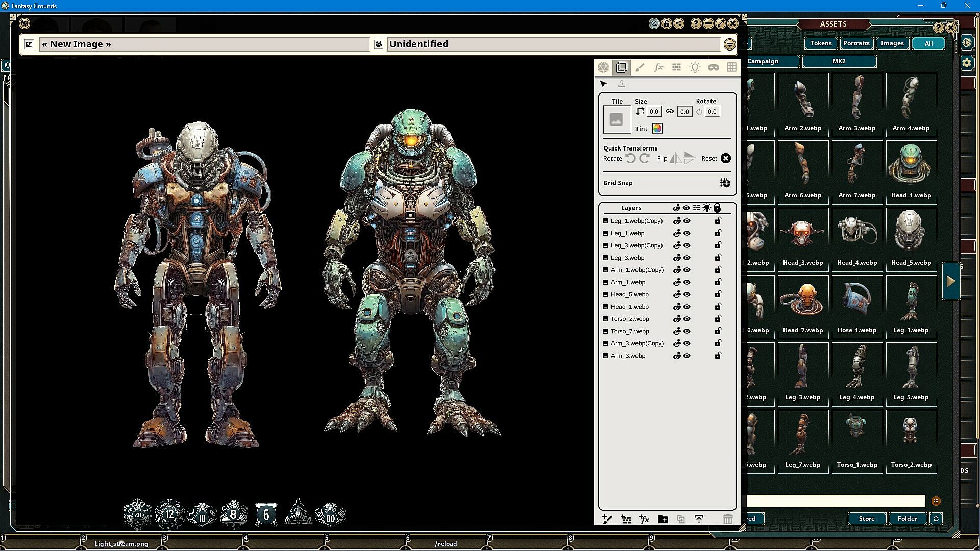Open the lighting lightbulb tool tab
This screenshot has width=980, height=551.
click(695, 67)
